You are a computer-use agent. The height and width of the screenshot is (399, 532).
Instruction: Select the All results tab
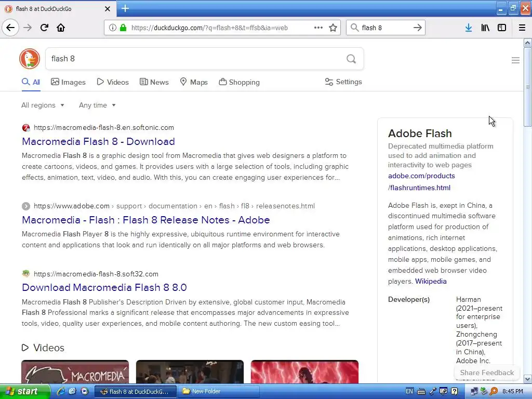(x=31, y=82)
